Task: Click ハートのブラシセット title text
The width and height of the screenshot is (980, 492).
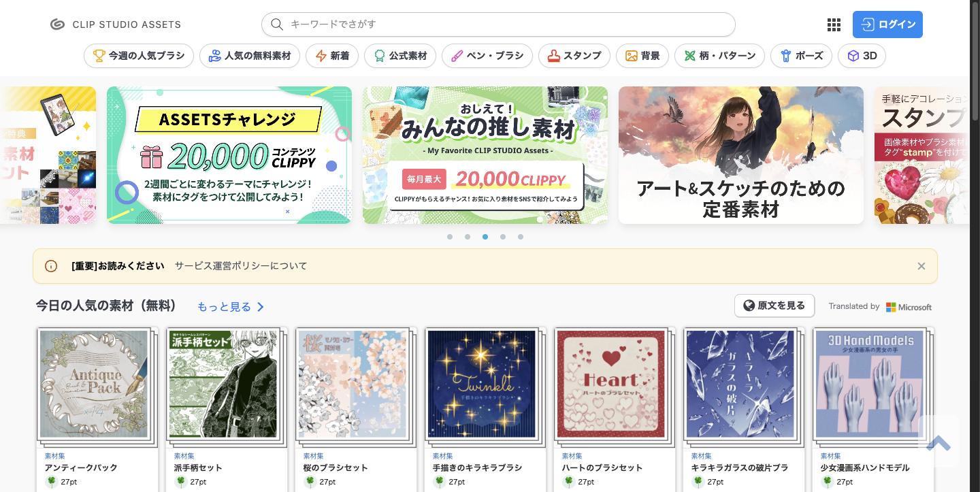Action: click(602, 468)
